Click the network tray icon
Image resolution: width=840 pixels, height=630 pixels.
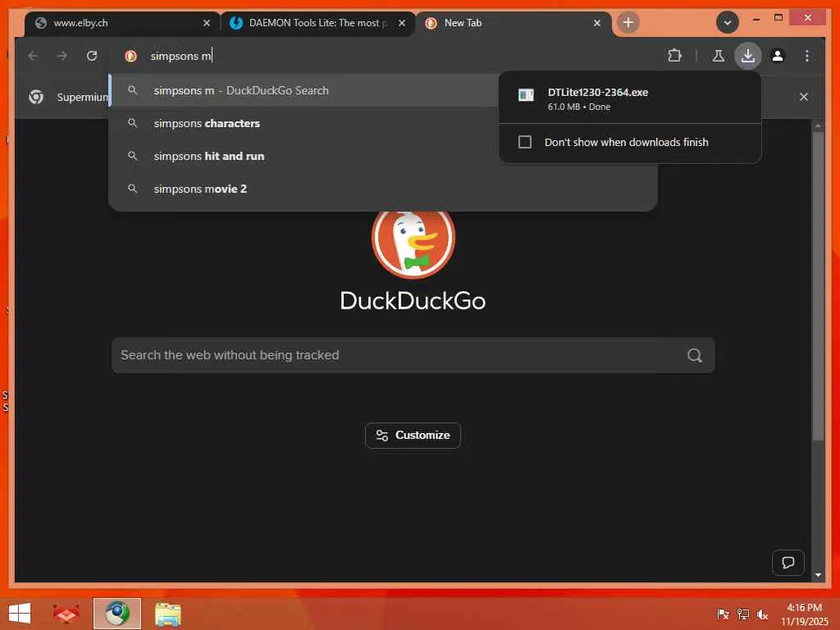pos(743,614)
